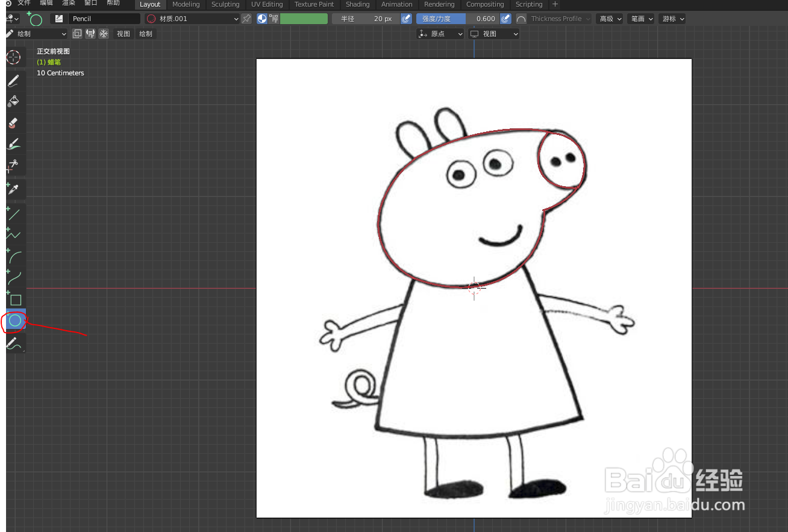Toggle strength pressure sensitivity icon
The width and height of the screenshot is (788, 532).
tap(505, 19)
